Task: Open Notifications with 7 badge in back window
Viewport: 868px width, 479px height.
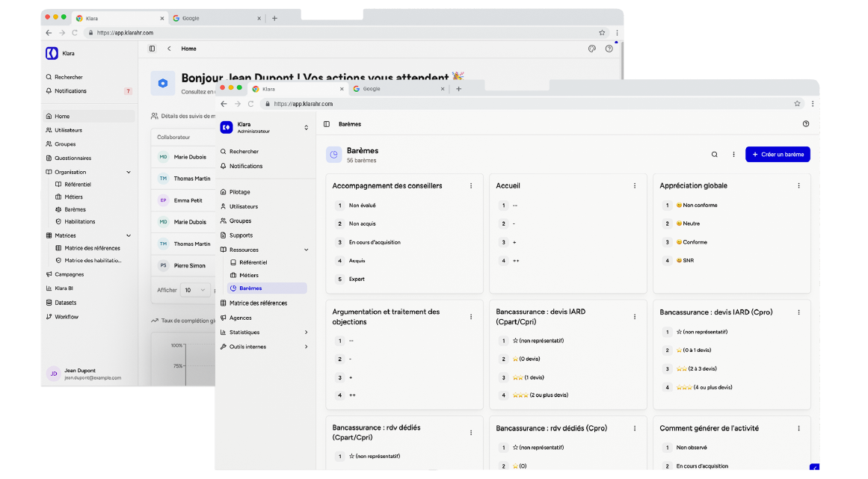Action: click(88, 90)
